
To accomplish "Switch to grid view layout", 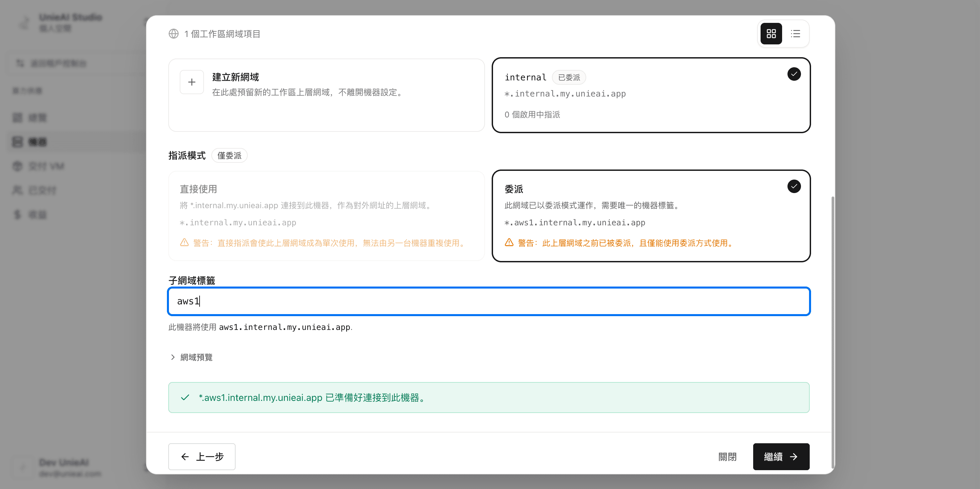I will [x=771, y=34].
